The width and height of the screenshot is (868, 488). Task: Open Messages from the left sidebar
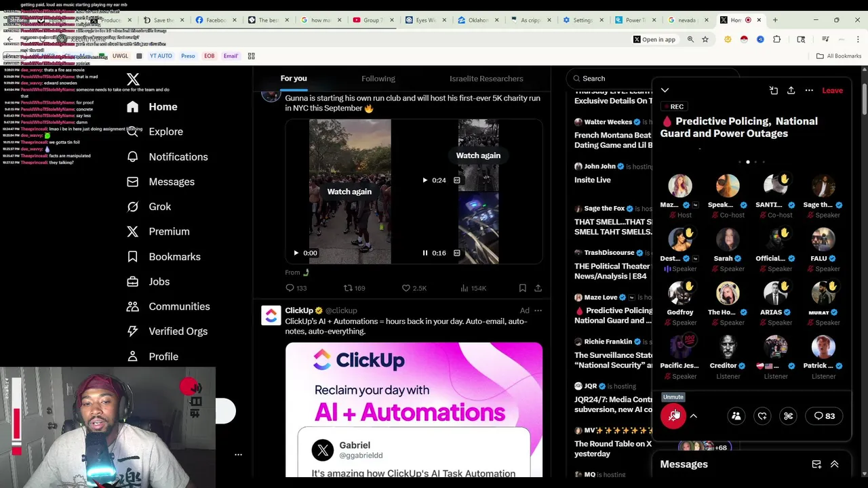[x=161, y=182]
